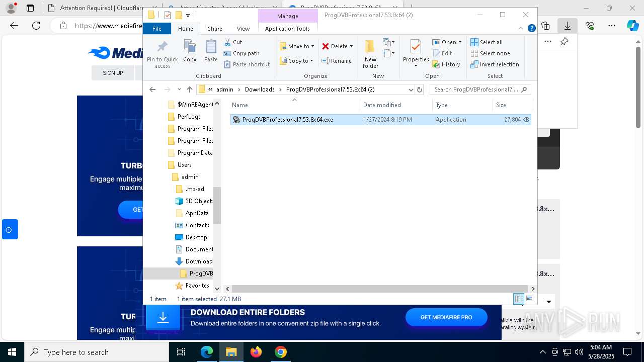Select Desktop in the tree
The width and height of the screenshot is (644, 362).
(191, 237)
